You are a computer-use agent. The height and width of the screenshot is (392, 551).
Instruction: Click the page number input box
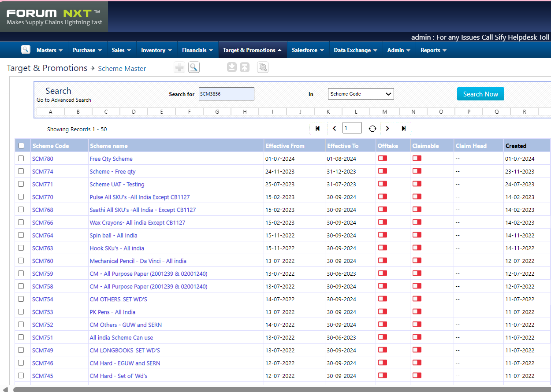(352, 128)
